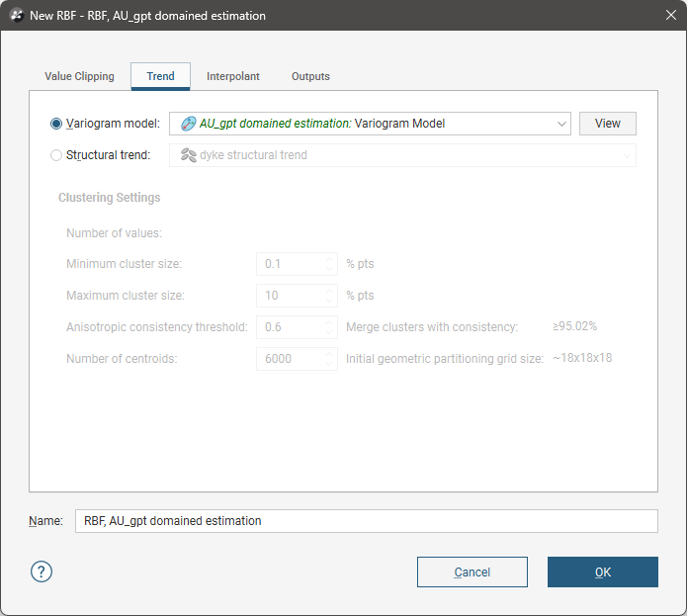This screenshot has height=616, width=687.
Task: Click the Anisotropic consistency threshold field
Action: tap(291, 327)
